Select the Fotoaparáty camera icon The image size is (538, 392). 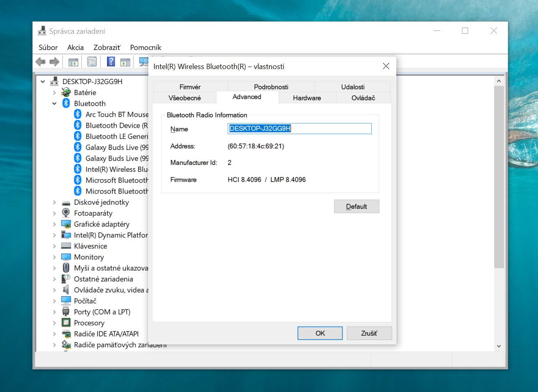click(66, 213)
